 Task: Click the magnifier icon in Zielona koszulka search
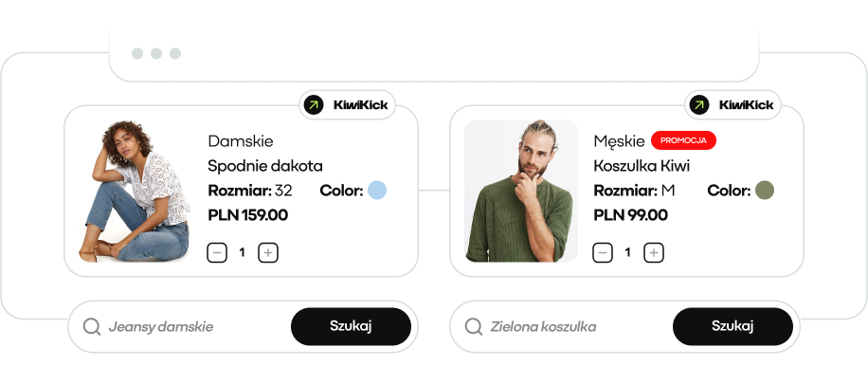tap(474, 327)
